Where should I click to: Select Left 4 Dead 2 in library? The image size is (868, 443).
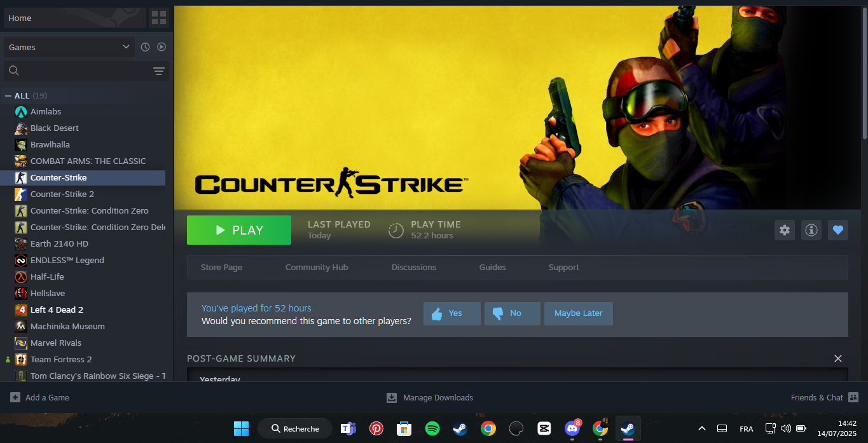tap(57, 310)
